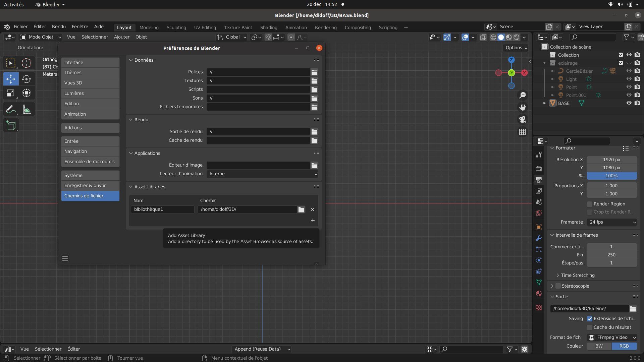Select the Cursor tool
Screen dimensions: 644x362
click(x=26, y=63)
